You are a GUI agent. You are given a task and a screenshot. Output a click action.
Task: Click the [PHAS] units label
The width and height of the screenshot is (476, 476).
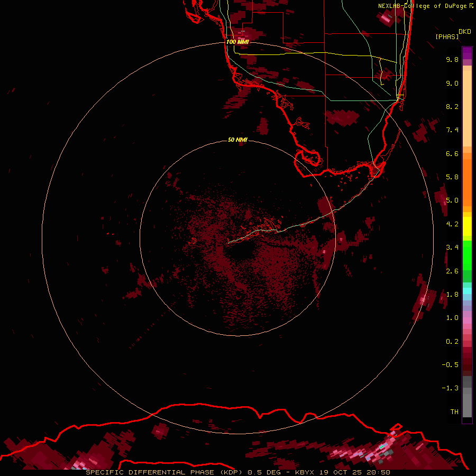click(x=447, y=36)
